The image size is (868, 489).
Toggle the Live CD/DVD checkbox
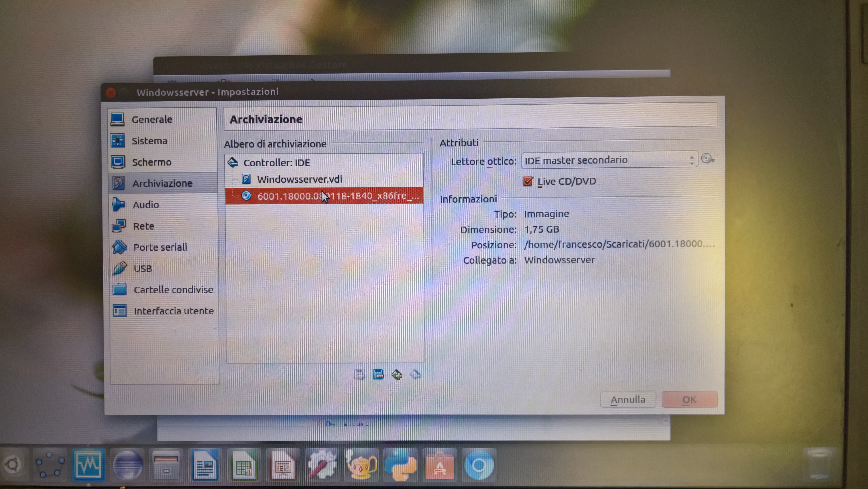pyautogui.click(x=528, y=181)
